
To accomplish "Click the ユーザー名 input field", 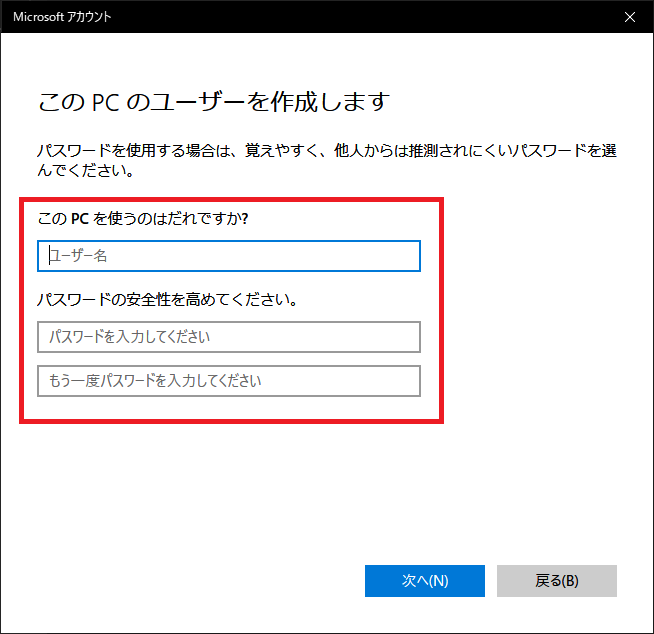I will [x=229, y=256].
